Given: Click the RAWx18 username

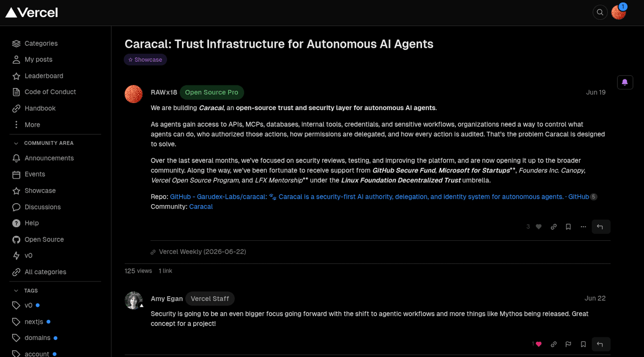Looking at the screenshot, I should click(164, 93).
